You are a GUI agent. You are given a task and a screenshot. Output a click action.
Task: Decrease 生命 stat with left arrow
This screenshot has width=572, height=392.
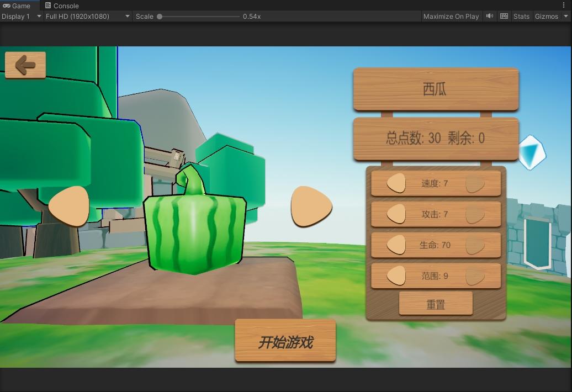click(396, 245)
